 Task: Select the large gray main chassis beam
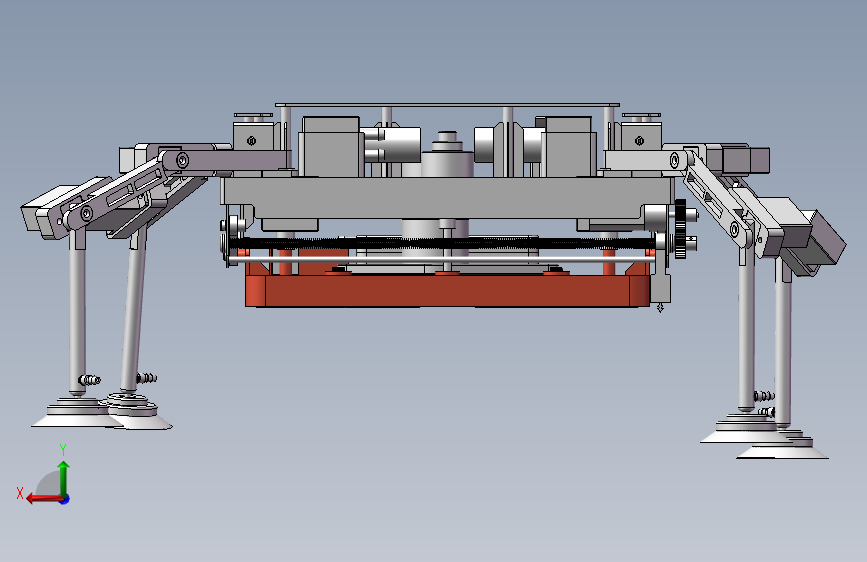(x=448, y=197)
